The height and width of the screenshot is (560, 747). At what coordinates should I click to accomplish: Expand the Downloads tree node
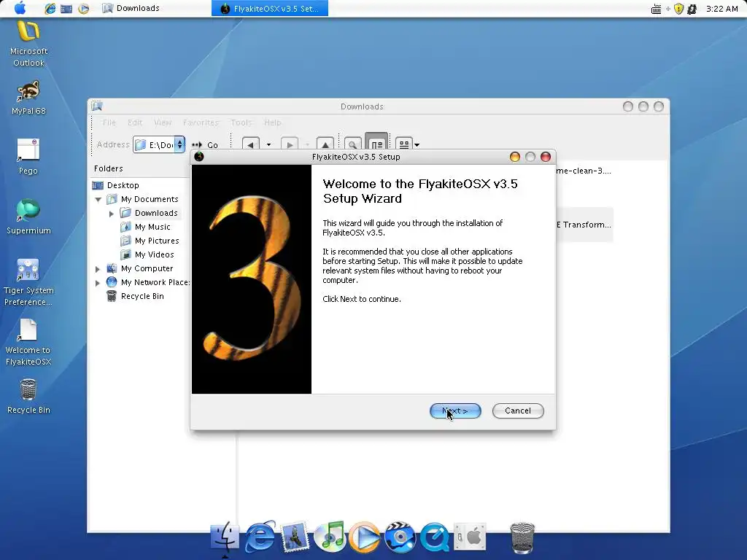pos(112,214)
